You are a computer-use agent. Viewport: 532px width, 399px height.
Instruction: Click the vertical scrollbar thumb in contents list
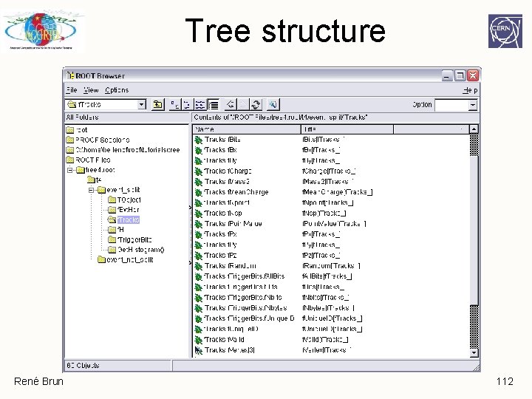tap(474, 231)
